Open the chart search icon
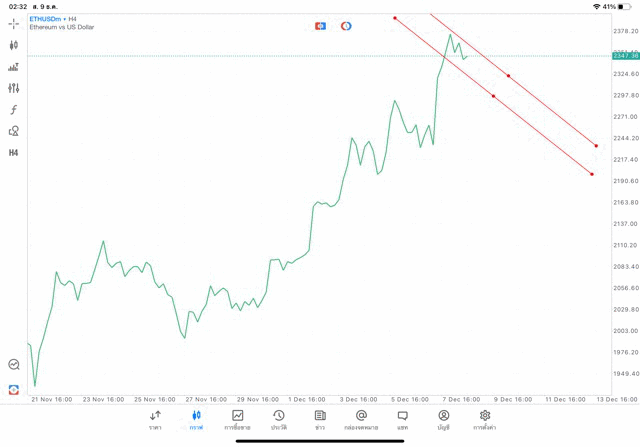This screenshot has height=447, width=640. [14, 365]
